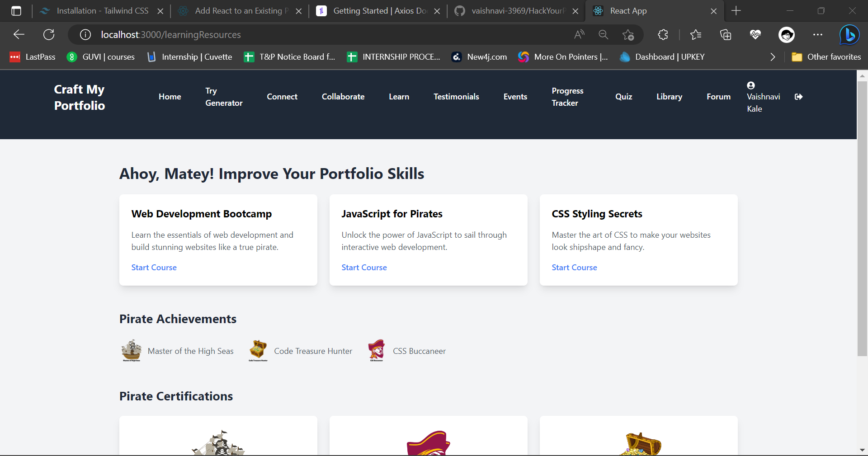Open Read aloud from address bar
The image size is (868, 456).
click(x=579, y=34)
